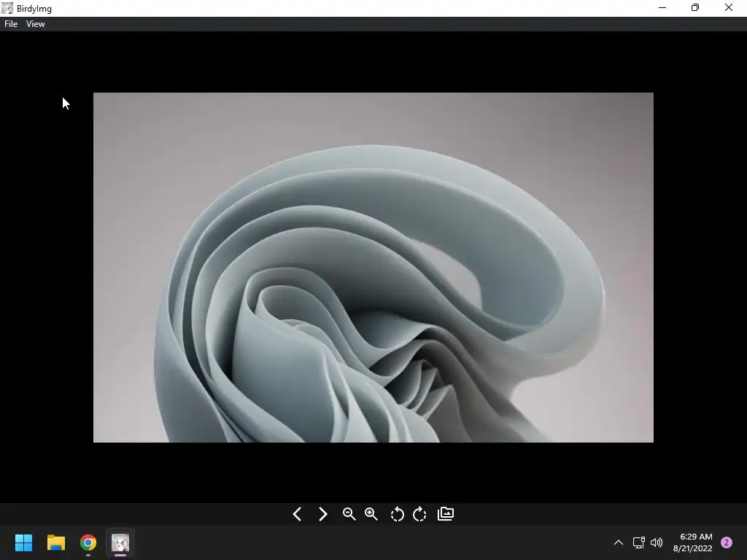Open the image gallery icon
The image size is (747, 560).
tap(446, 514)
